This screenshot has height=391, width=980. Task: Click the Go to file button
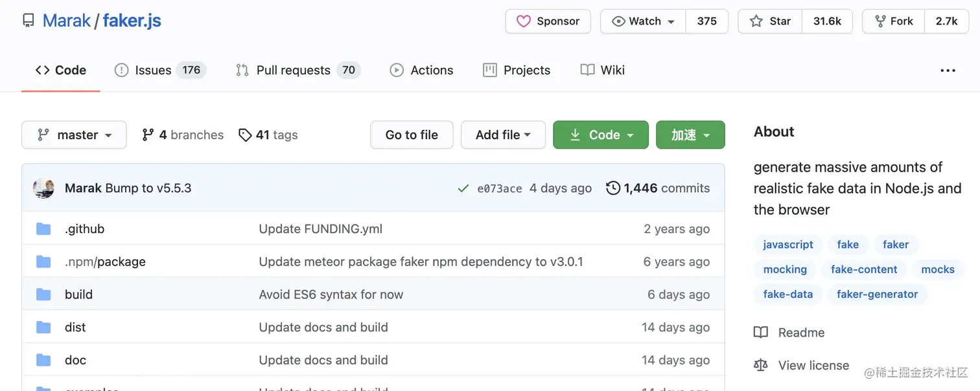point(411,135)
